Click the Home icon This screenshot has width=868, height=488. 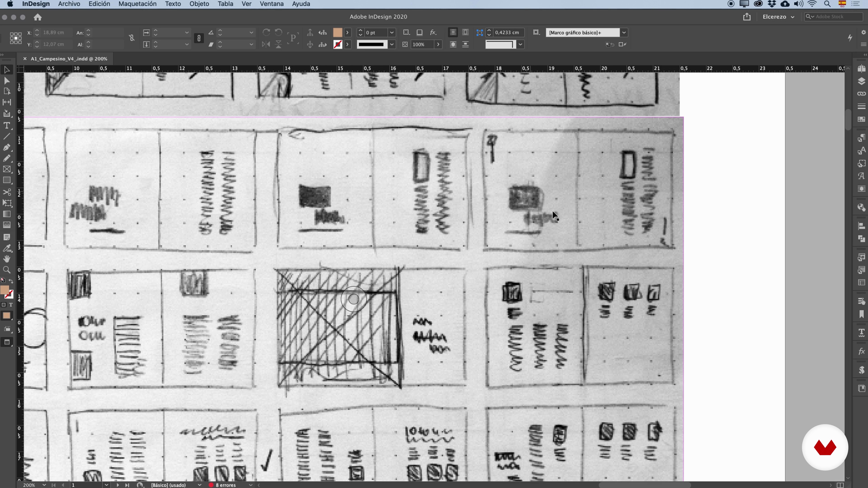[x=37, y=17]
